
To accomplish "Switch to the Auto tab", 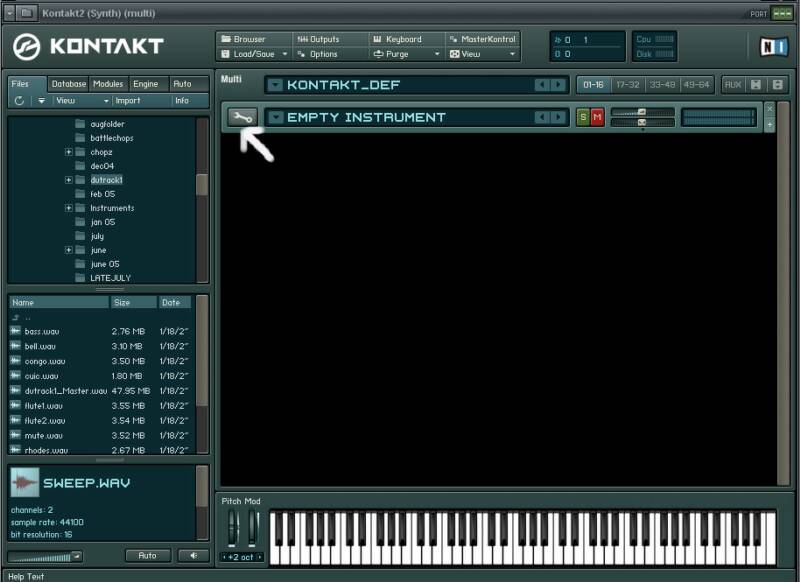I will pyautogui.click(x=189, y=84).
